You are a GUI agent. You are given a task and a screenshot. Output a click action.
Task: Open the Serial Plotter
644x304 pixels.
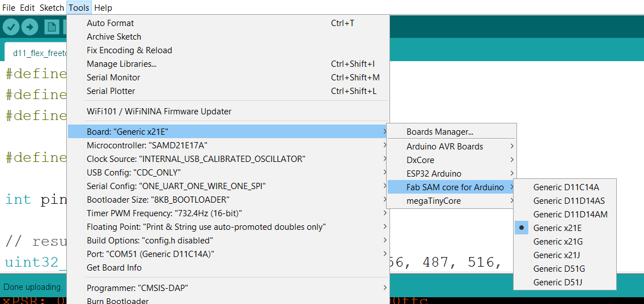pyautogui.click(x=228, y=91)
